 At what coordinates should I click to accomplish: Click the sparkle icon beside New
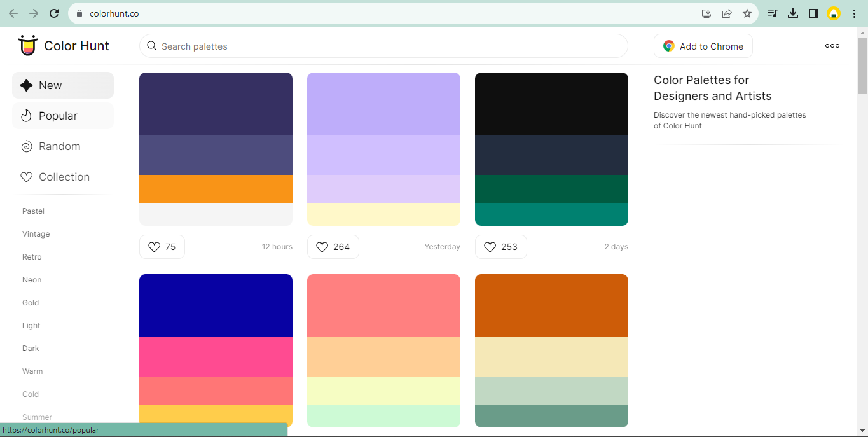point(26,85)
